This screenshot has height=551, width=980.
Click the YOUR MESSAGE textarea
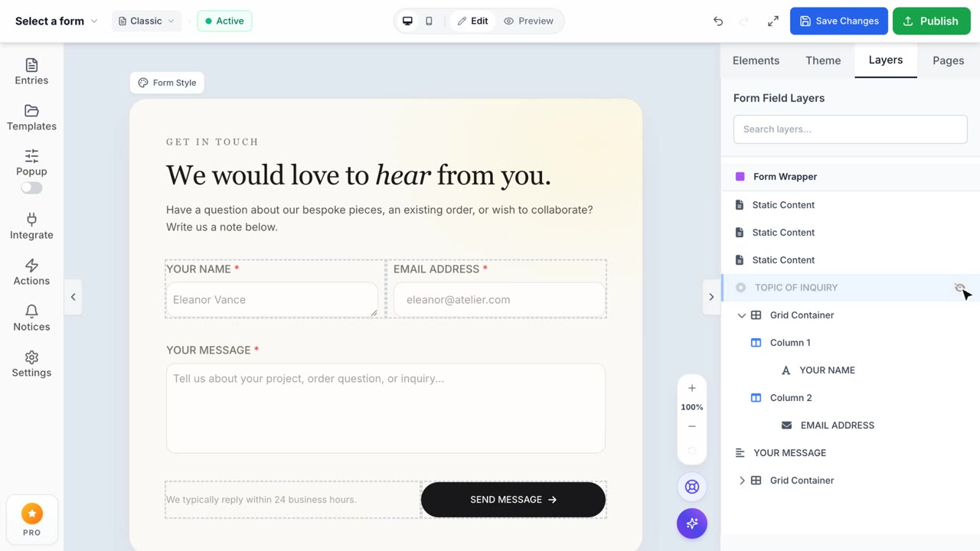coord(386,408)
